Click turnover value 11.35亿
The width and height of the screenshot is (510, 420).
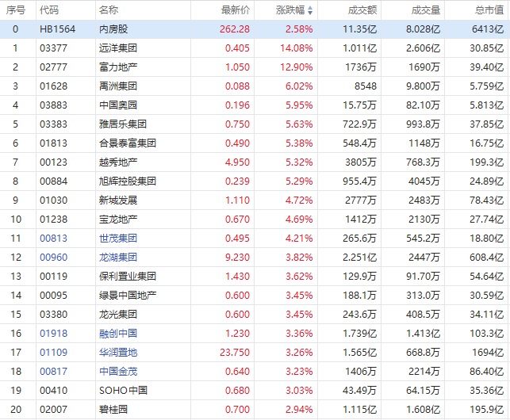[360, 29]
